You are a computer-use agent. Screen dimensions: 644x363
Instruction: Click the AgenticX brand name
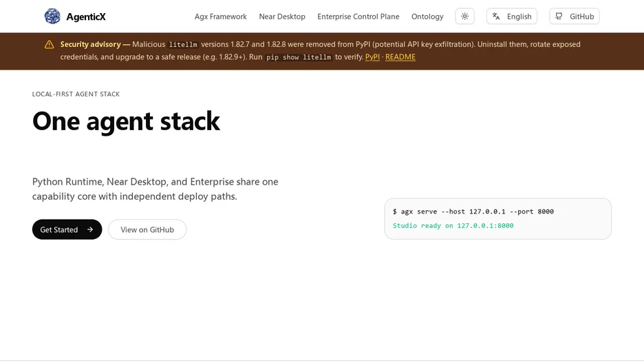coord(86,17)
